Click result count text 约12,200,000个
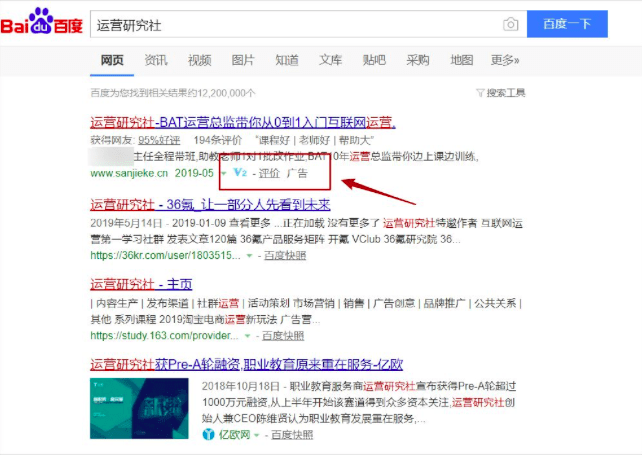Screen dimensions: 642x457 click(x=172, y=93)
